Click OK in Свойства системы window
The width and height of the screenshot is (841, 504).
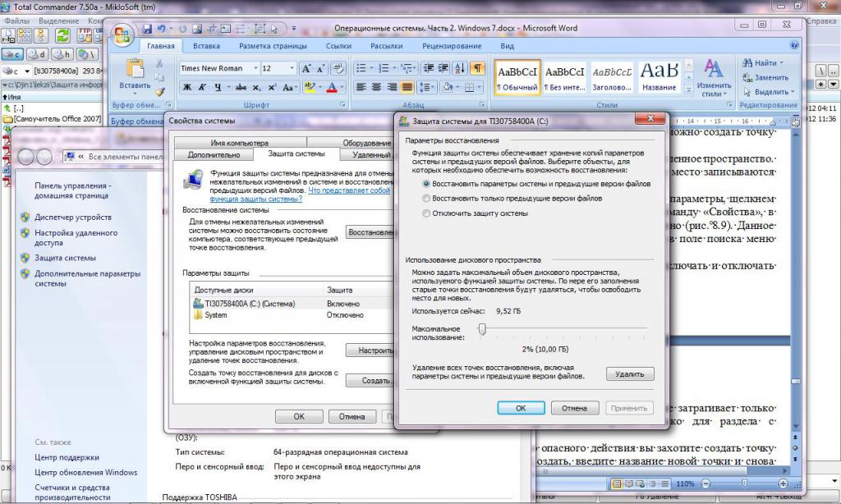click(299, 416)
